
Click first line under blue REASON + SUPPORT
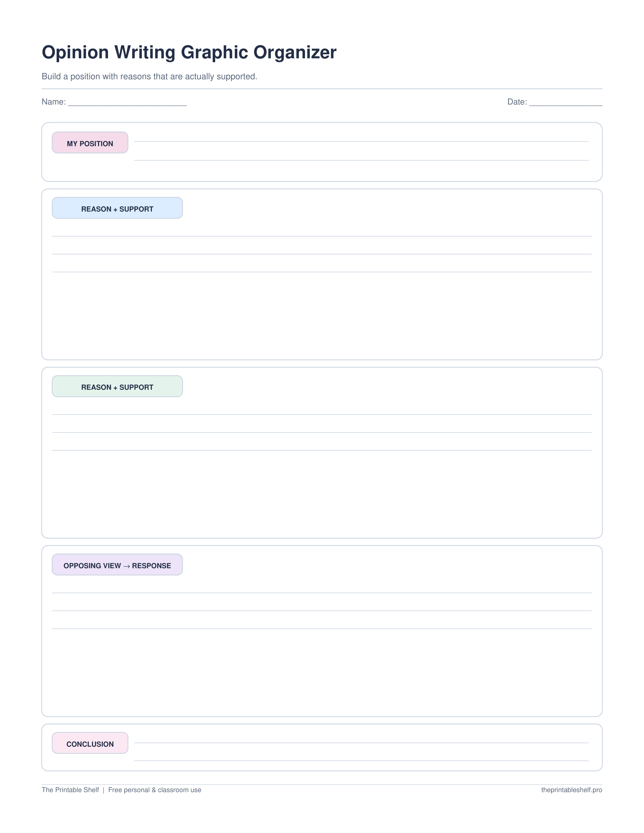coord(321,236)
